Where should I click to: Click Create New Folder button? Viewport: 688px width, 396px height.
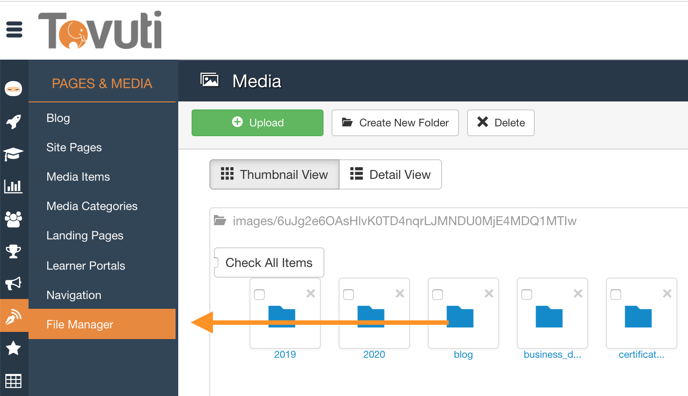395,122
